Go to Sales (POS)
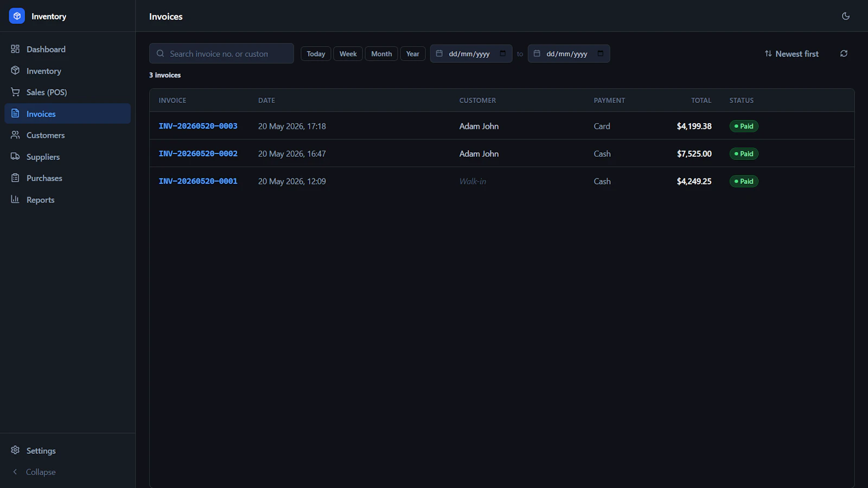The height and width of the screenshot is (488, 868). pyautogui.click(x=68, y=92)
